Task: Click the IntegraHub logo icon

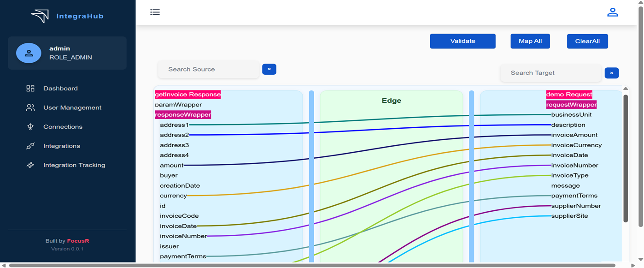Action: click(40, 16)
